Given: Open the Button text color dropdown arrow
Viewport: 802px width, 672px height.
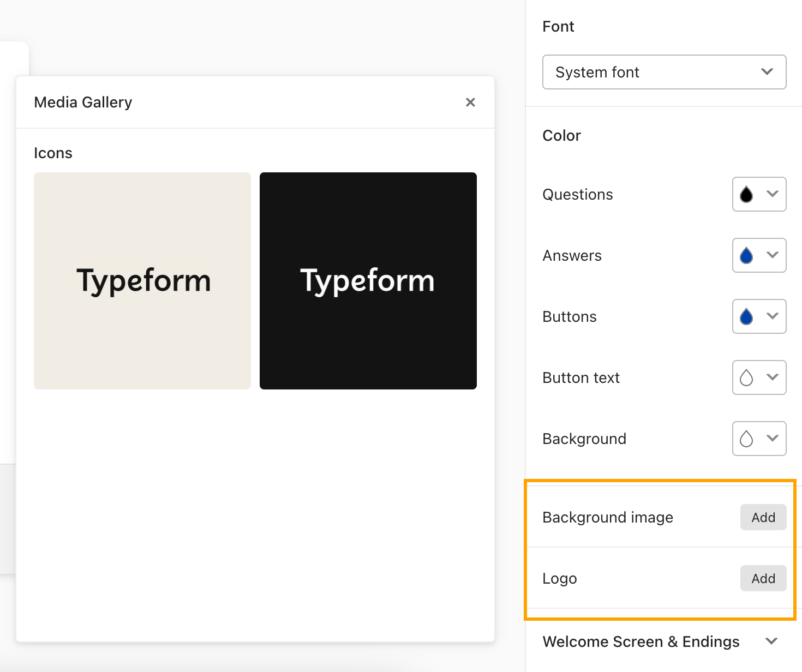Looking at the screenshot, I should [773, 377].
